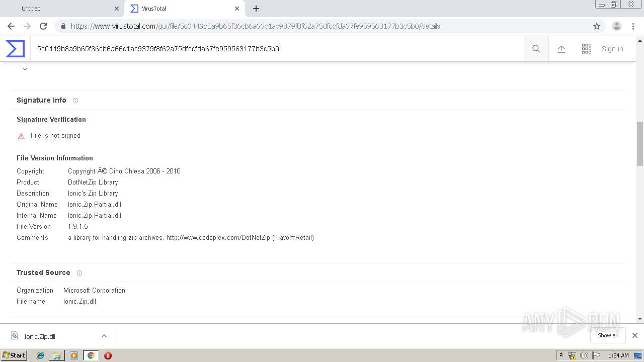Open the volume tray icon

[584, 355]
